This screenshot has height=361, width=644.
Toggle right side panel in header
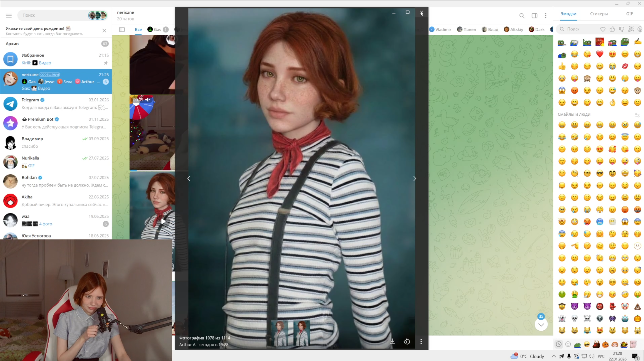pos(534,16)
